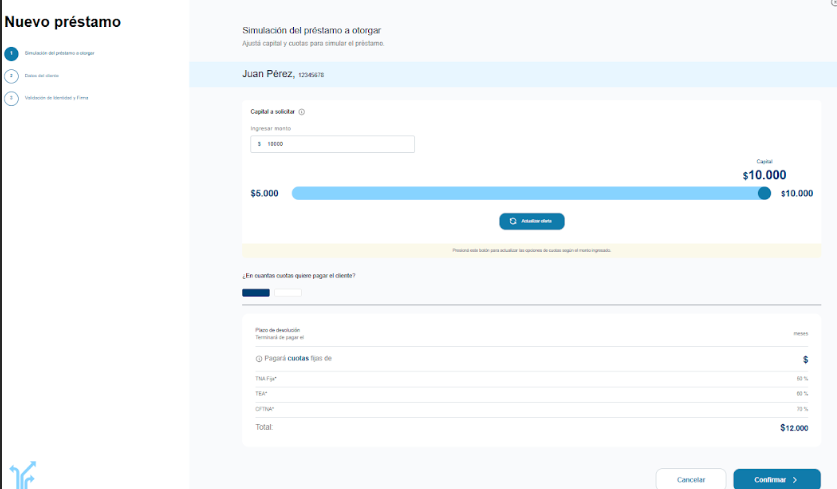Click the step 3 circle in the stepper

(11, 98)
